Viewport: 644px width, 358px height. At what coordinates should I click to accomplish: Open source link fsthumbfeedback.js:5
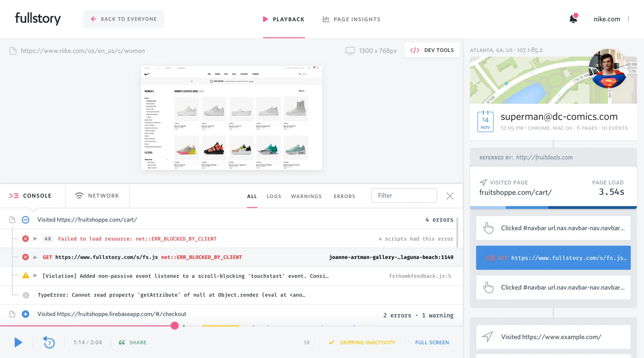pyautogui.click(x=420, y=276)
